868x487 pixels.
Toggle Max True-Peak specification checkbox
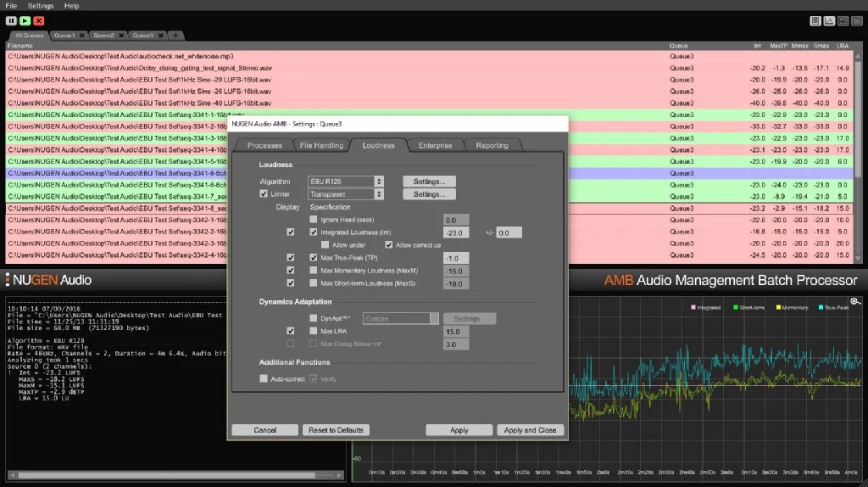click(x=314, y=258)
